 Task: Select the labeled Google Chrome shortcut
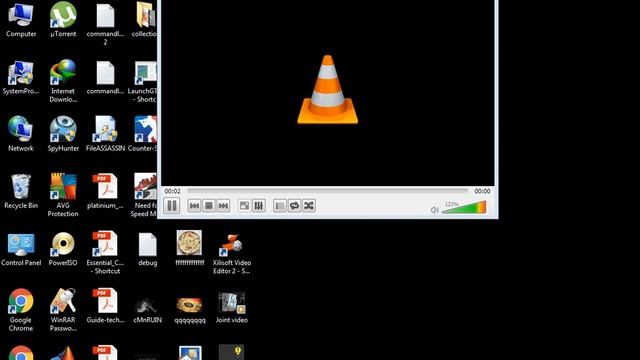point(21,310)
